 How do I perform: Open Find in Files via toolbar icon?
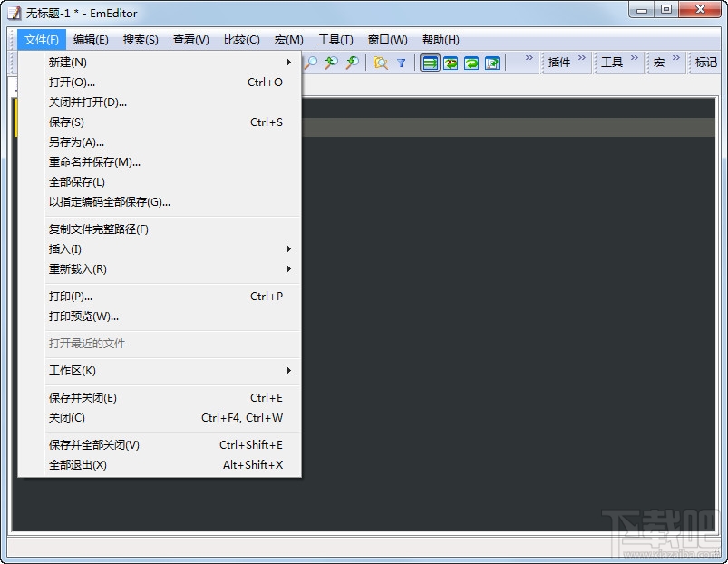[x=380, y=63]
